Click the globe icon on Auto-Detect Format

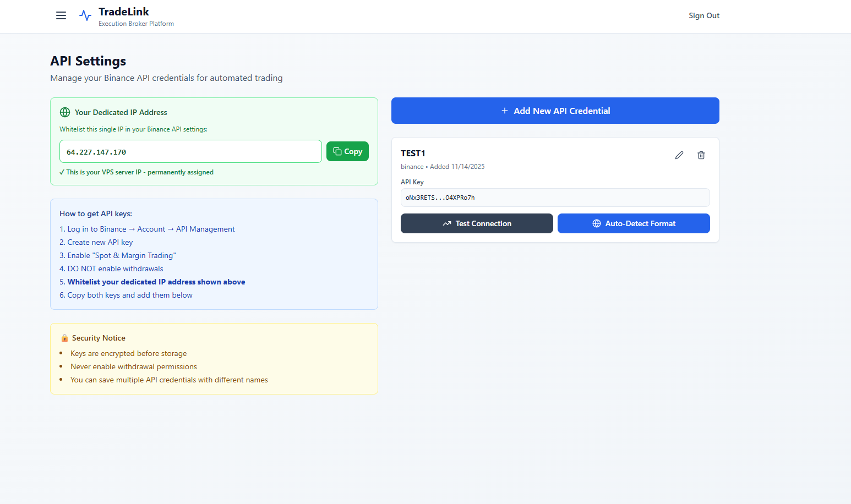coord(596,223)
